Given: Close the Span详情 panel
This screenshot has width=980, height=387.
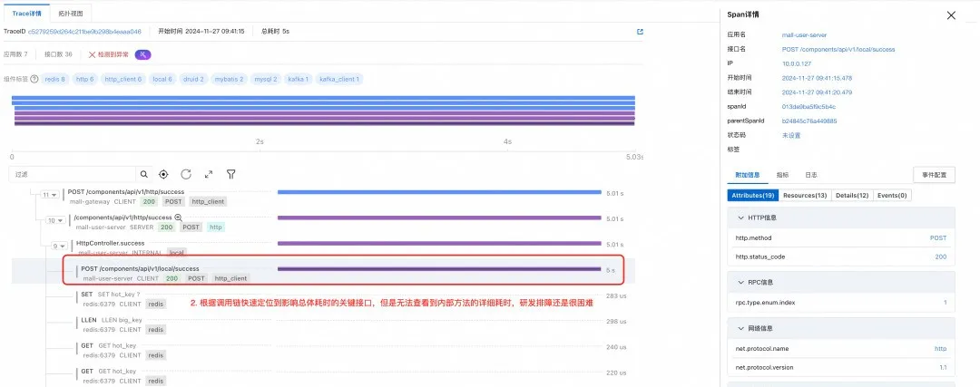Looking at the screenshot, I should (951, 15).
